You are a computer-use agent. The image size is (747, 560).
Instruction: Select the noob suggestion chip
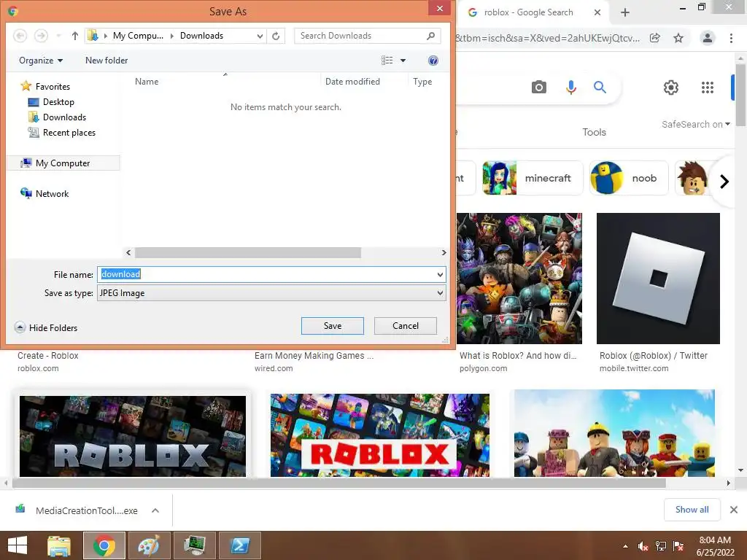[x=629, y=178]
